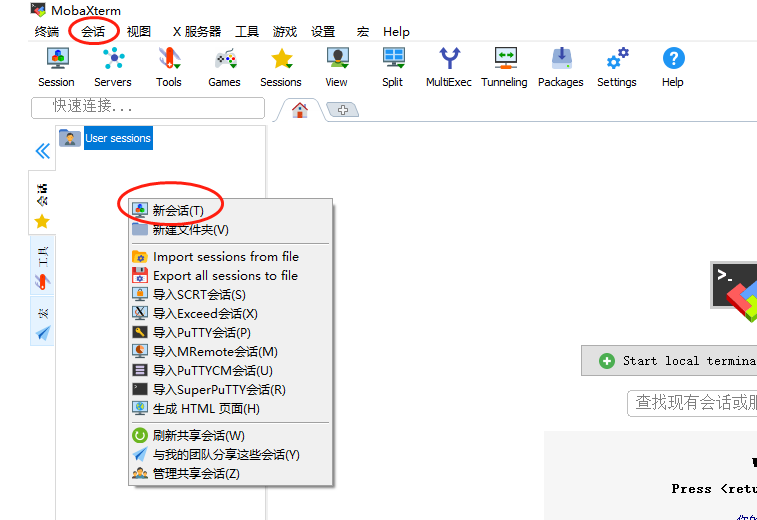This screenshot has width=757, height=520.
Task: Open the Tools toolbar icon
Action: click(169, 67)
